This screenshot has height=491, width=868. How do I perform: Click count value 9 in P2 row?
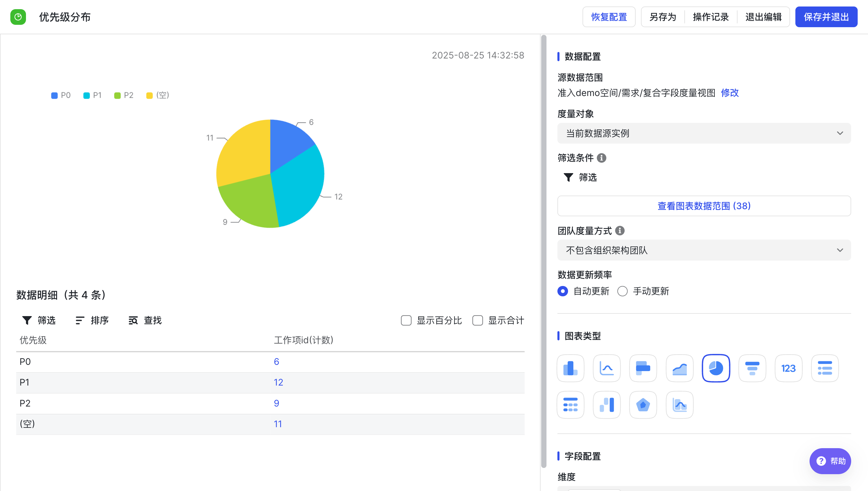[276, 403]
